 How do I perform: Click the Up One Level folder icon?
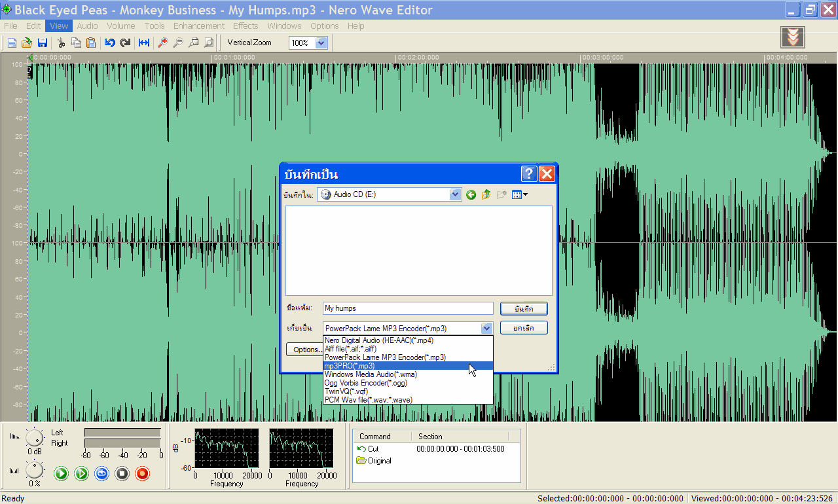click(x=486, y=194)
